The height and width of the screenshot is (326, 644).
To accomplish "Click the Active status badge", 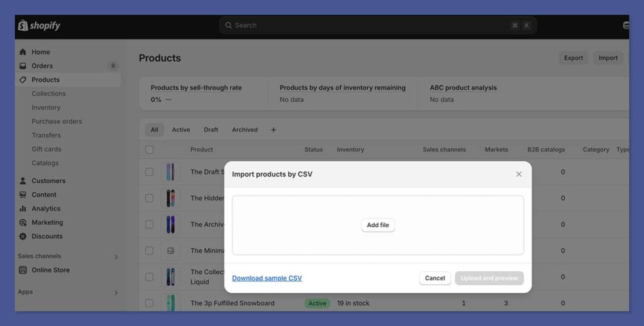I will coord(317,303).
